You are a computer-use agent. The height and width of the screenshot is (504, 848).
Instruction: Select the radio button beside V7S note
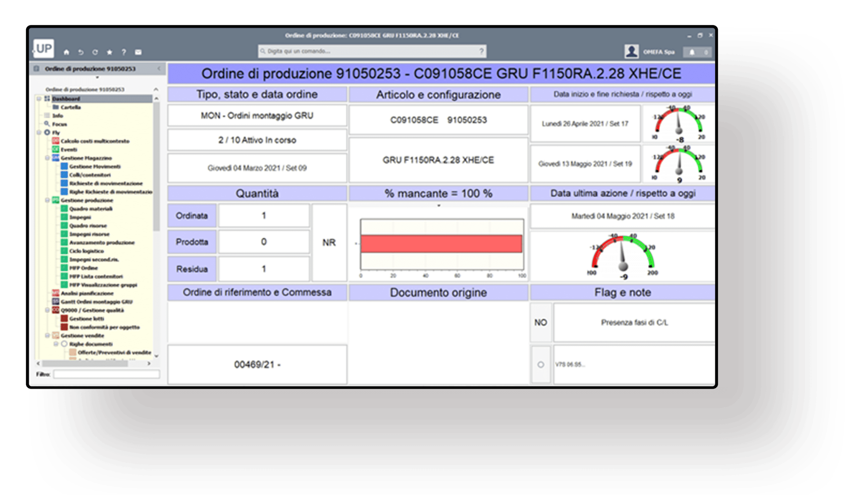pos(541,365)
